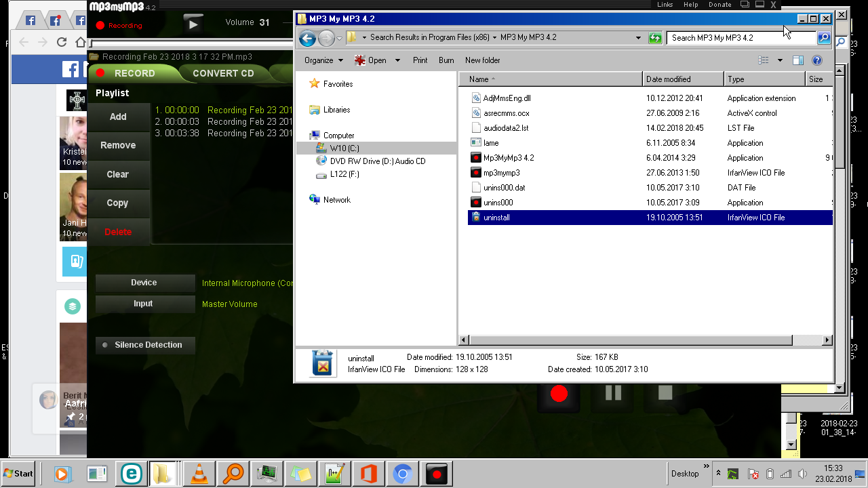Click the red Delete playlist button

118,232
